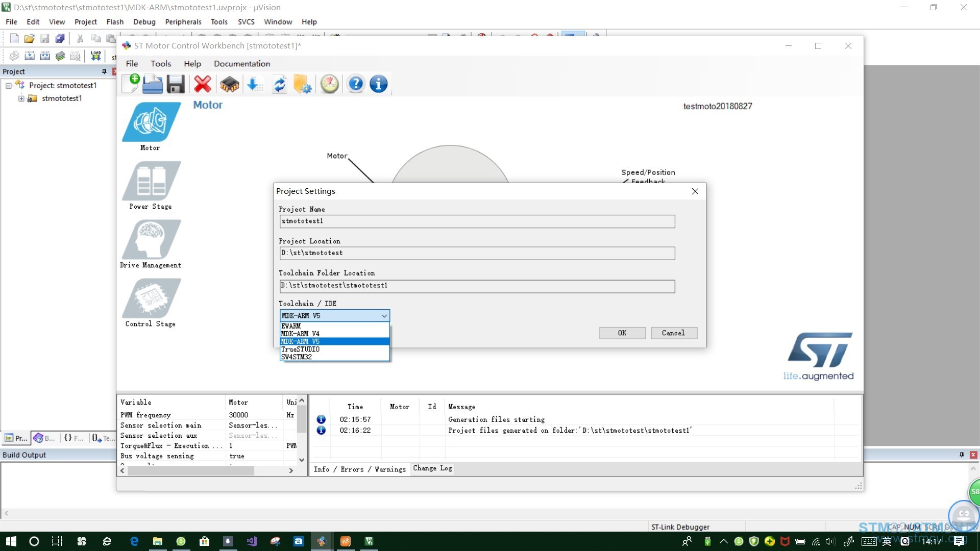
Task: Click the Project Name input field
Action: 477,221
